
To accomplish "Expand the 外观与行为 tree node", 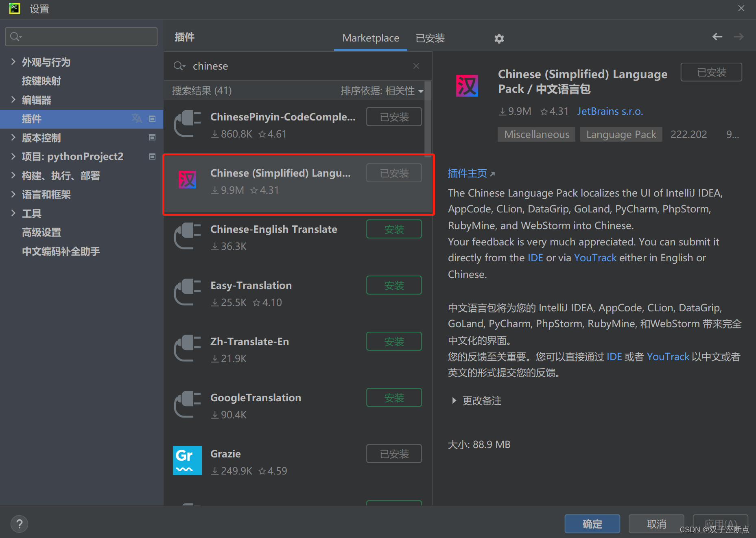I will [x=13, y=62].
